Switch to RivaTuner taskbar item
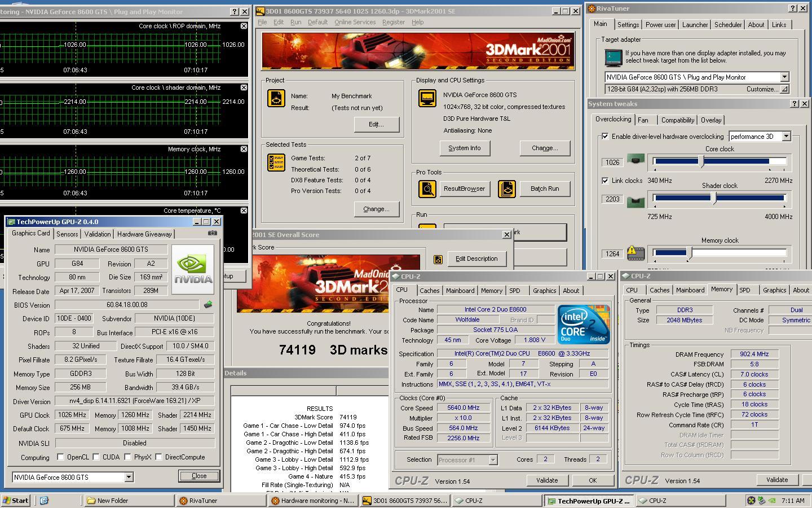This screenshot has width=812, height=508. [220, 501]
